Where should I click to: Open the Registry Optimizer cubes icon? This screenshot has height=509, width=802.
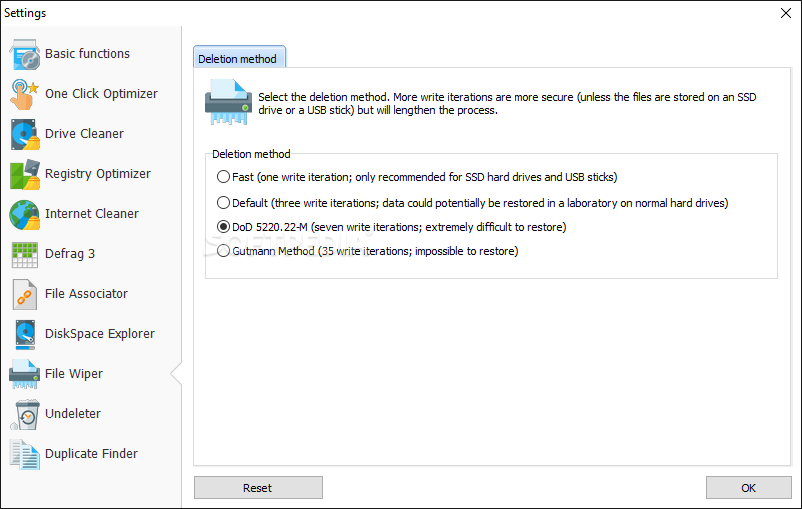coord(25,174)
